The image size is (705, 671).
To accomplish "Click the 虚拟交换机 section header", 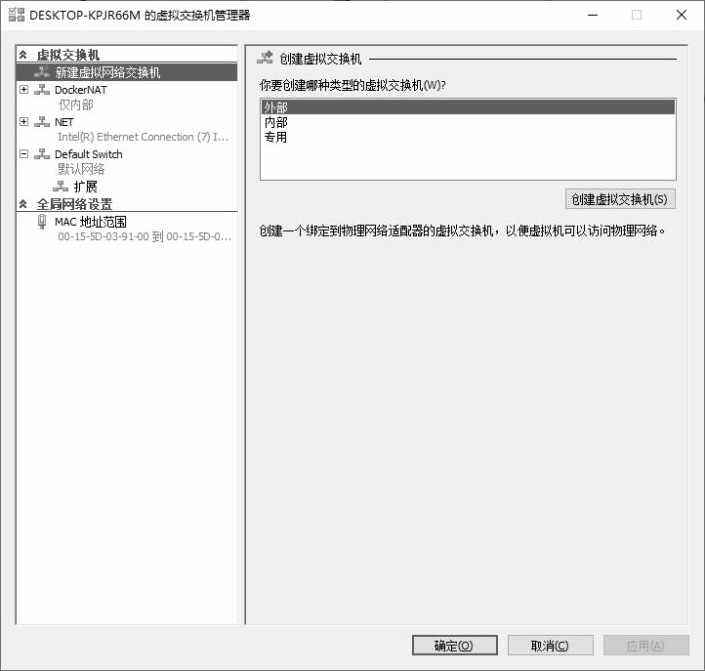I will click(x=68, y=55).
